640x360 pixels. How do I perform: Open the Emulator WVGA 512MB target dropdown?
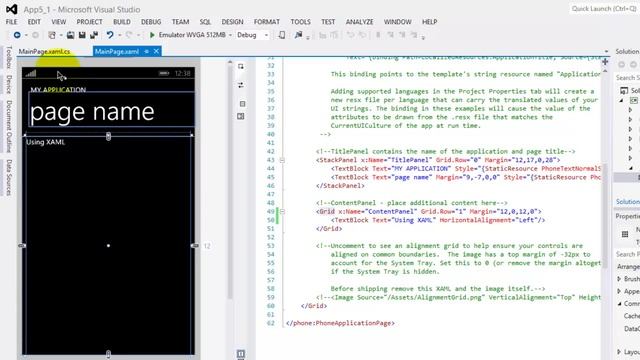click(230, 36)
